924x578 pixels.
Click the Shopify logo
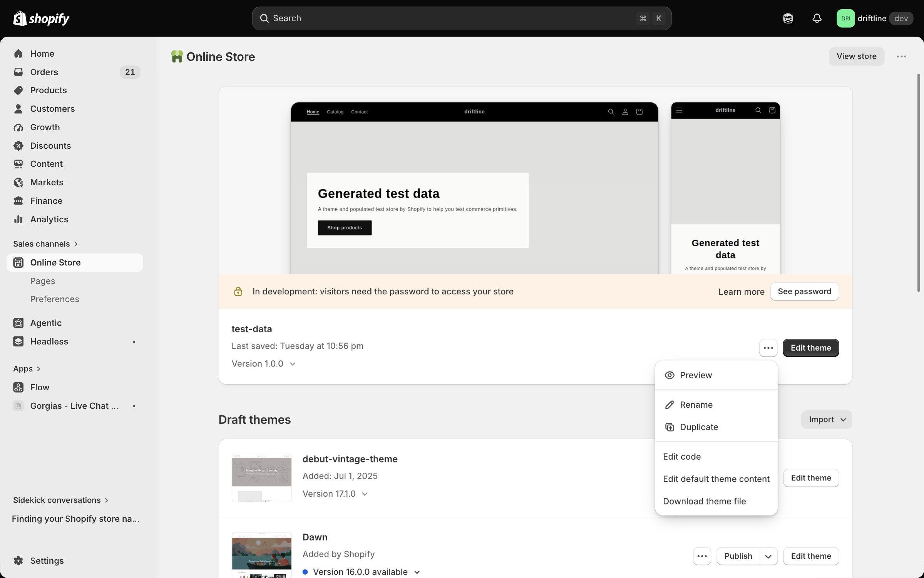[41, 18]
